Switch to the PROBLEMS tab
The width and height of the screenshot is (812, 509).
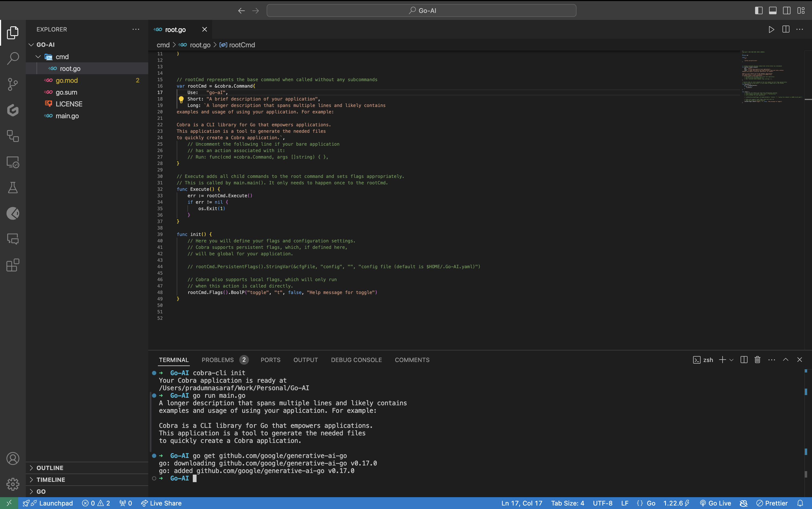(x=218, y=360)
